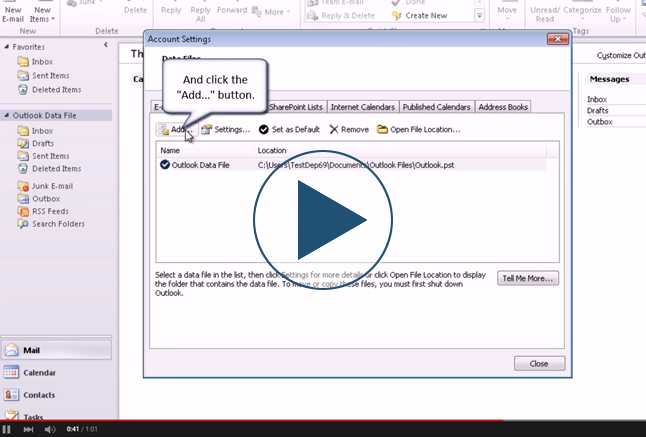Switch to SharePoint Lists tab
This screenshot has height=437, width=646.
click(296, 107)
